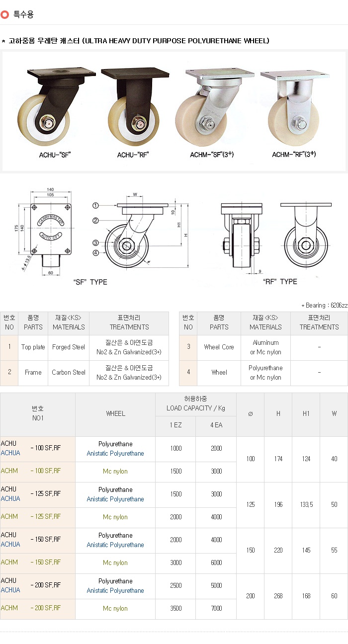The width and height of the screenshot is (348, 644).
Task: Select the ULTRA HEAVY DUTY PURPOSE POLYURETHANE WHEEL title
Action: pyautogui.click(x=176, y=41)
